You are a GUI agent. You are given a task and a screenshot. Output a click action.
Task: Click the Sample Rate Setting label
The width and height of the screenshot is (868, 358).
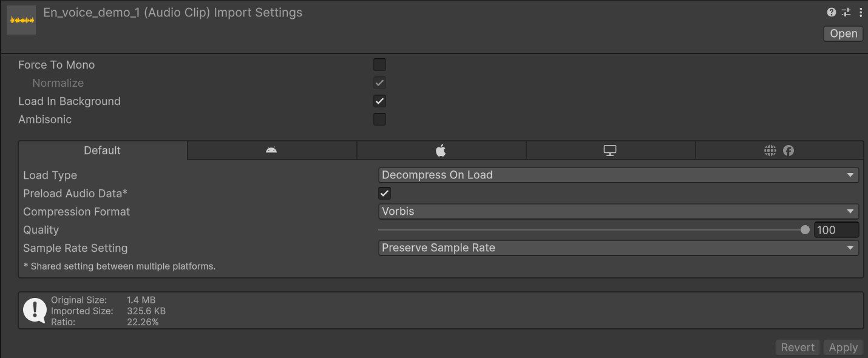75,248
